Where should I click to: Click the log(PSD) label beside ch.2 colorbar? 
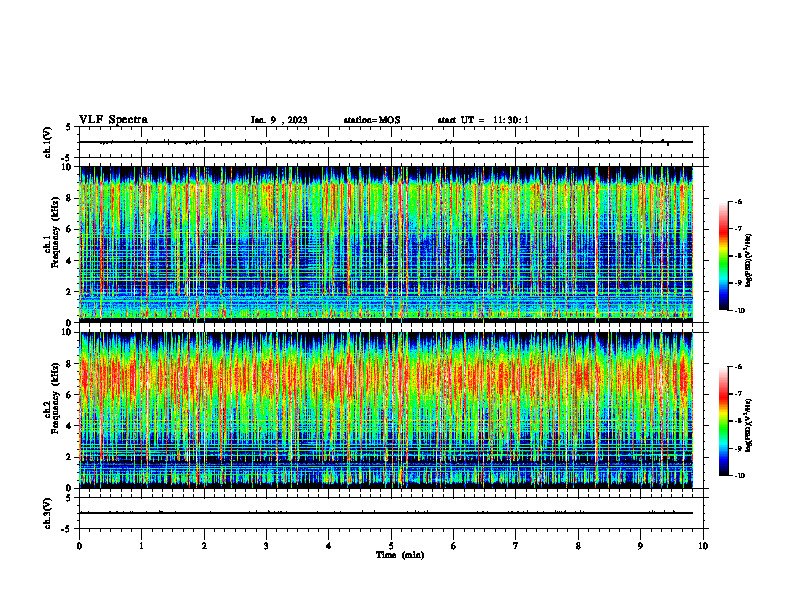(748, 426)
